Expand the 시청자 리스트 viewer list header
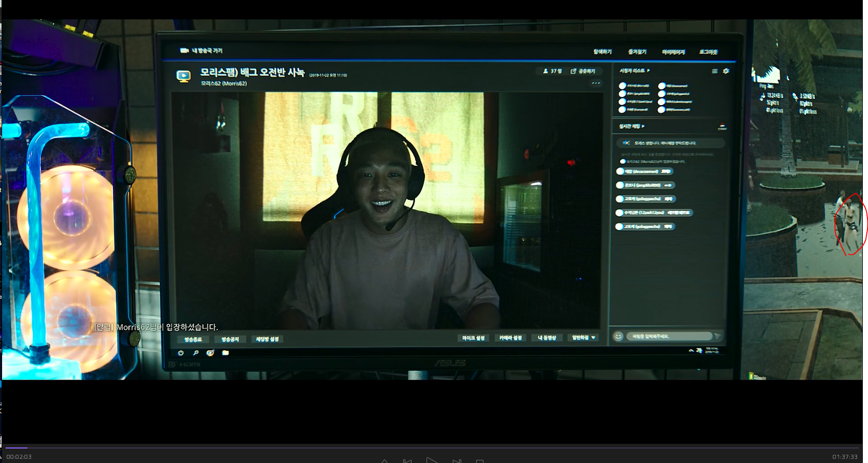 tap(634, 70)
